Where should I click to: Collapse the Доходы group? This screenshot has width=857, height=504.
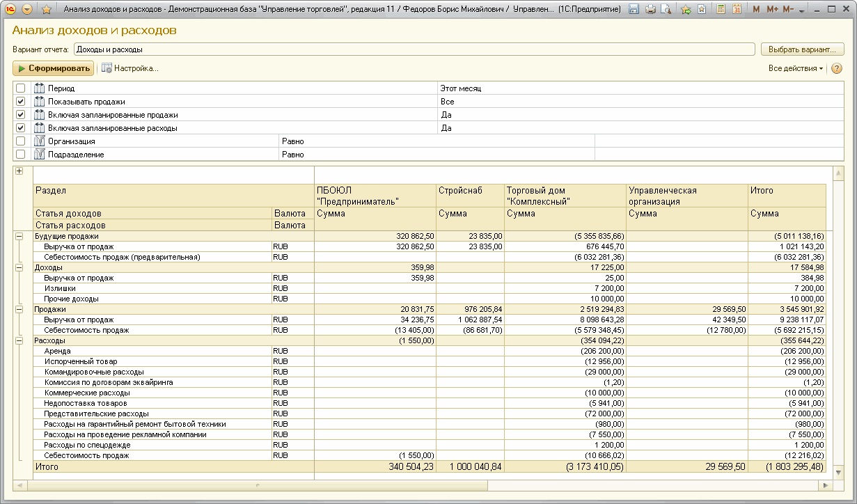pos(19,267)
